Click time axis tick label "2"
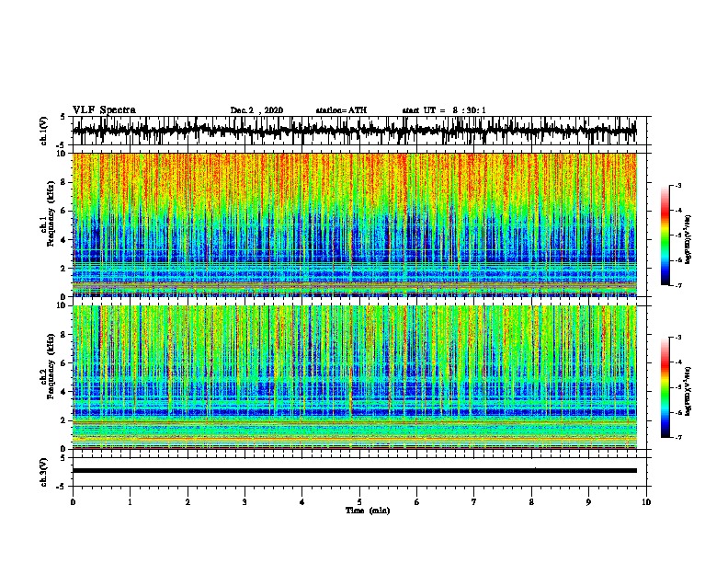The image size is (728, 563). point(188,502)
